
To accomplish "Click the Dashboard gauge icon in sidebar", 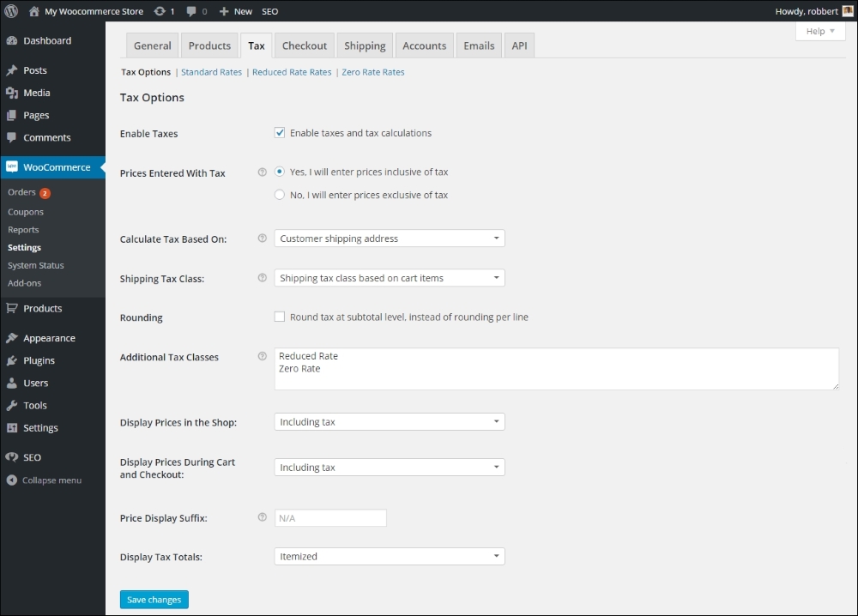I will (x=11, y=40).
